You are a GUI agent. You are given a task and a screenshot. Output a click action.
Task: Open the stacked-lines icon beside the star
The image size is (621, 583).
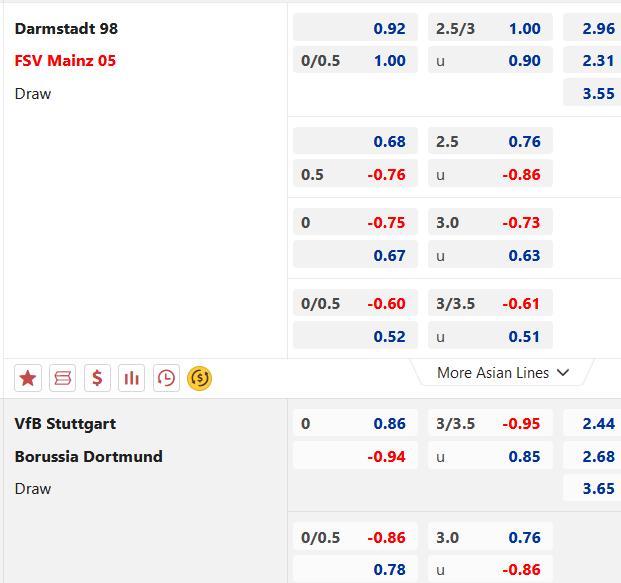[63, 378]
